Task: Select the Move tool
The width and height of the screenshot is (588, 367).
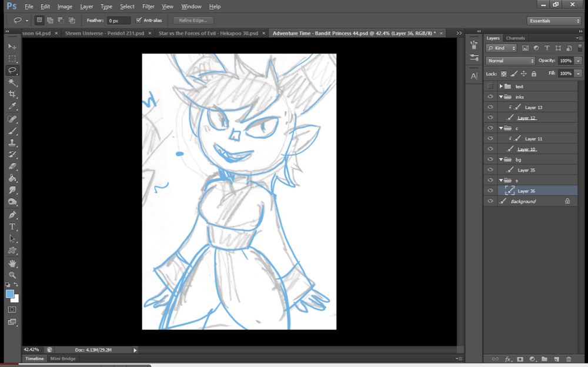Action: tap(12, 46)
